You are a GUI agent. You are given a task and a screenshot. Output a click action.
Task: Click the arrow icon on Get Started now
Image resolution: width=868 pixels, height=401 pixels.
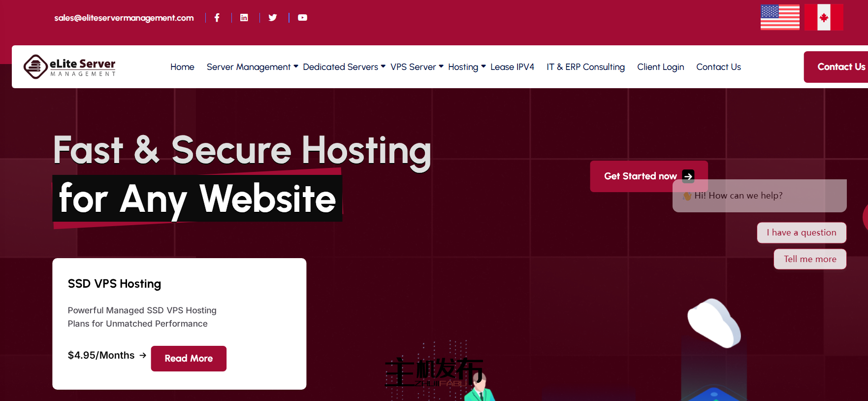coord(688,176)
